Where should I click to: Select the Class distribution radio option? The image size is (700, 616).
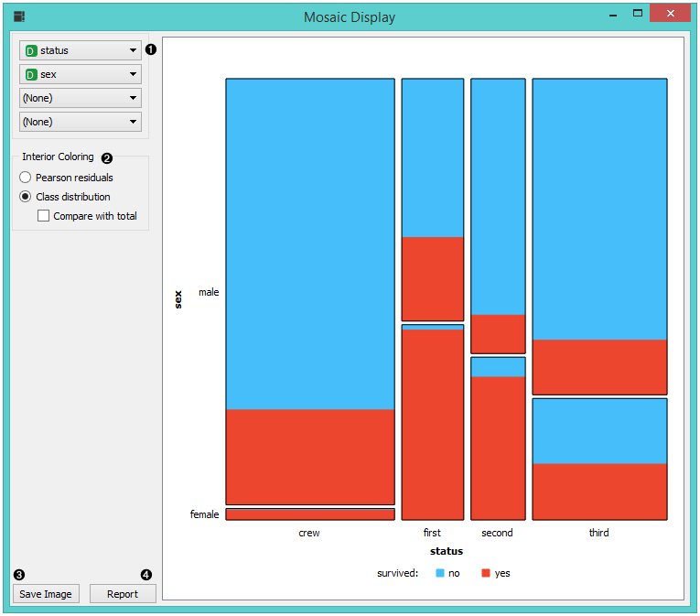26,197
